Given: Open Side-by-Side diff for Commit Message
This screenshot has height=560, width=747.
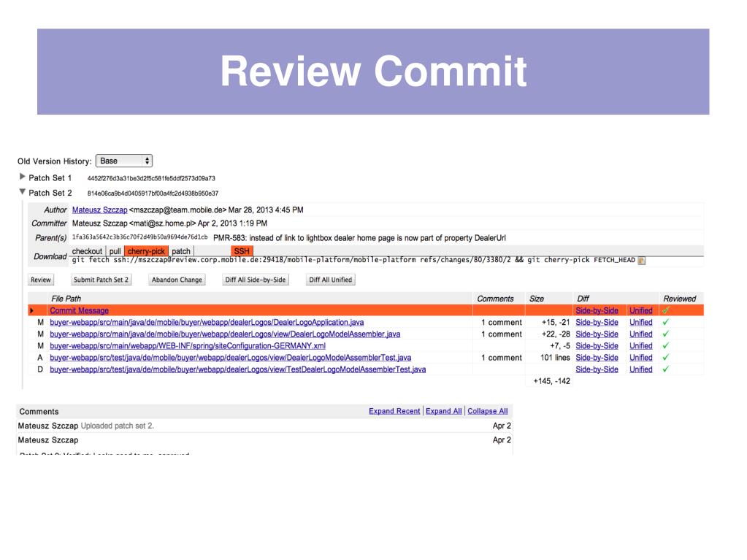Looking at the screenshot, I should coord(597,310).
